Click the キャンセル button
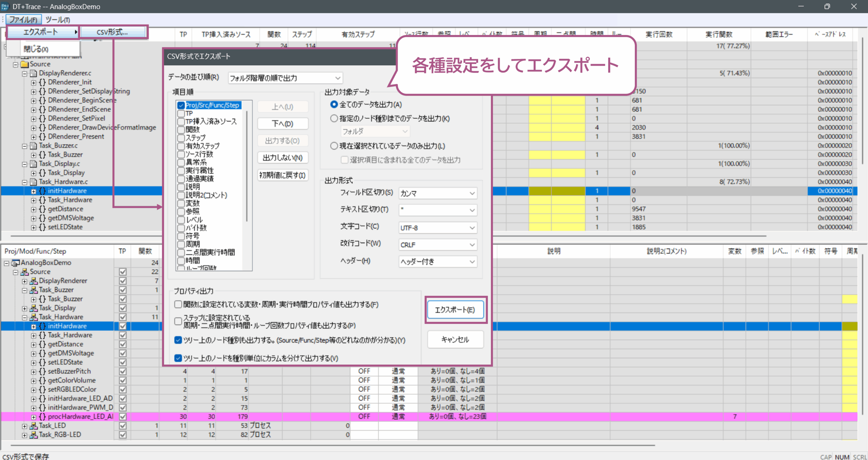This screenshot has height=460, width=868. (x=455, y=339)
